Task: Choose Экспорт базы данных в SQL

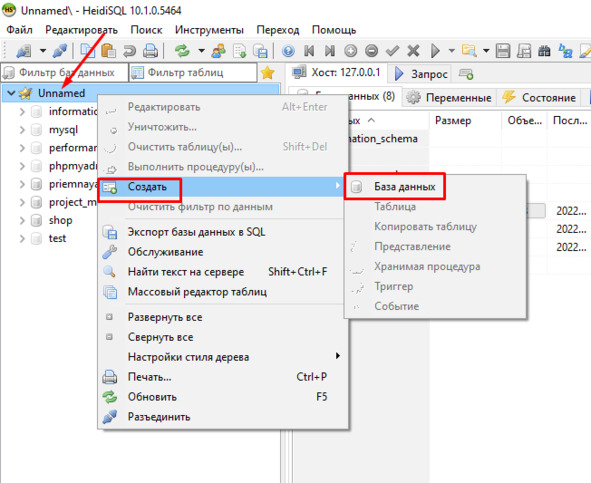Action: 196,232
